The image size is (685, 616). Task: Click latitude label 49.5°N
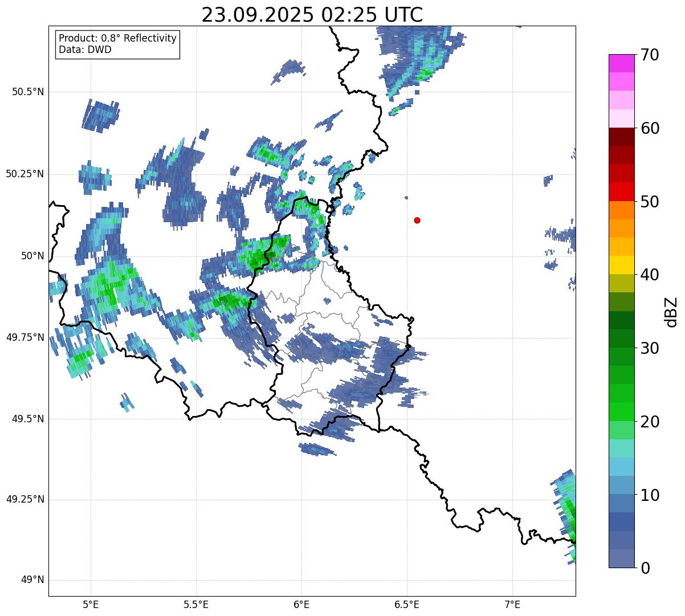(x=28, y=419)
